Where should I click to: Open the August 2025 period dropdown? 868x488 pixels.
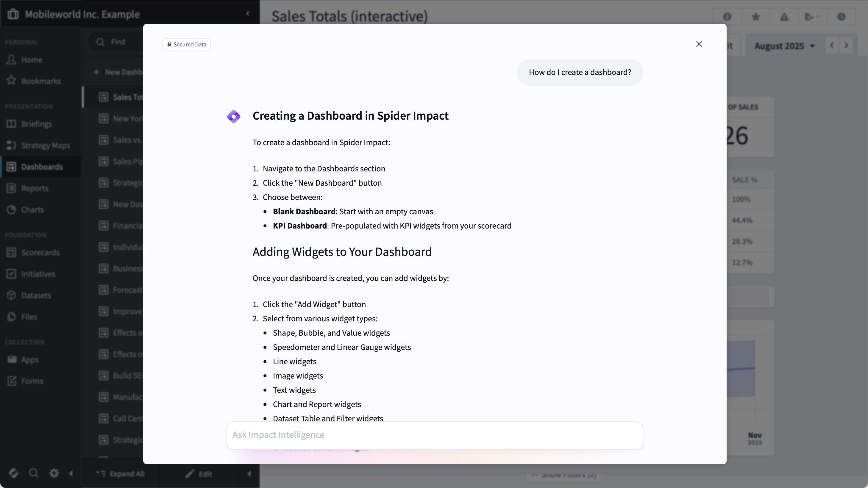784,46
